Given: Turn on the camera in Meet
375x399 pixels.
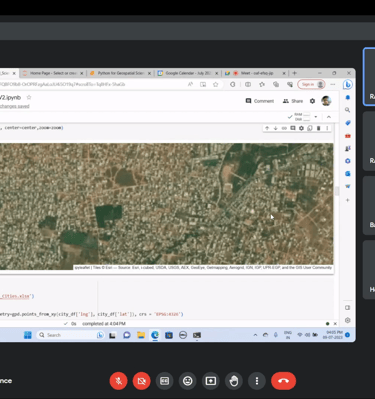Looking at the screenshot, I should point(141,381).
